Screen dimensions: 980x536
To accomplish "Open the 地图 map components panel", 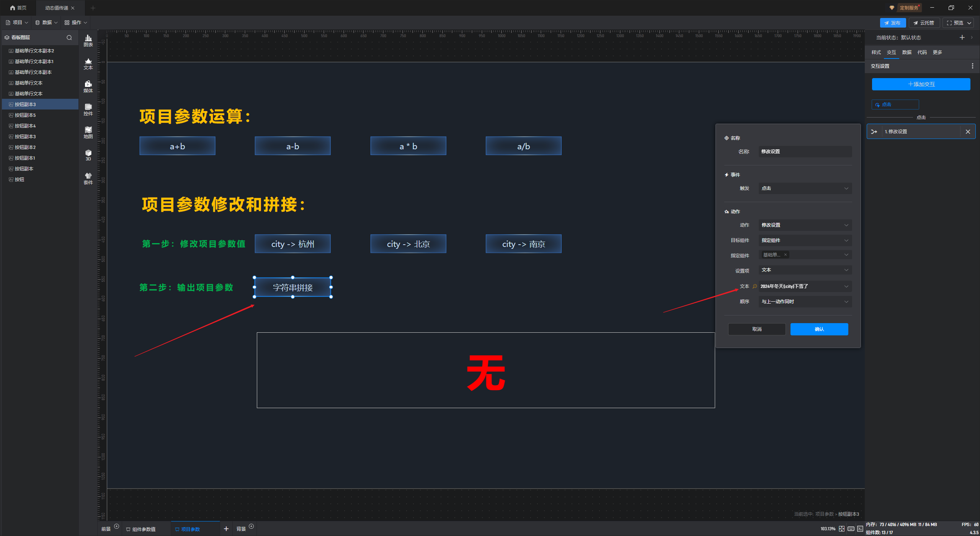I will 88,132.
